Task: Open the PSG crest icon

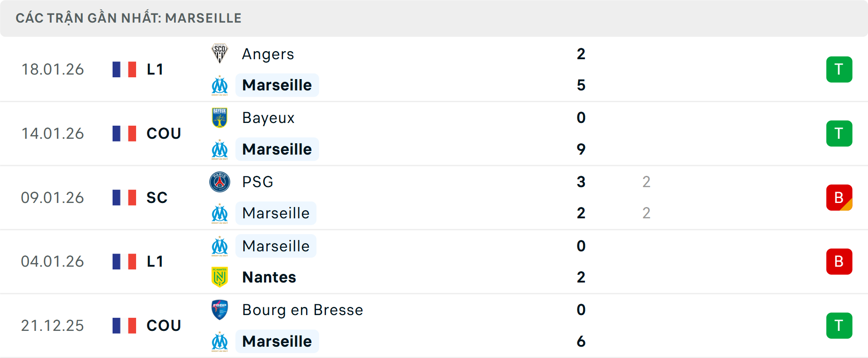Action: (x=220, y=182)
